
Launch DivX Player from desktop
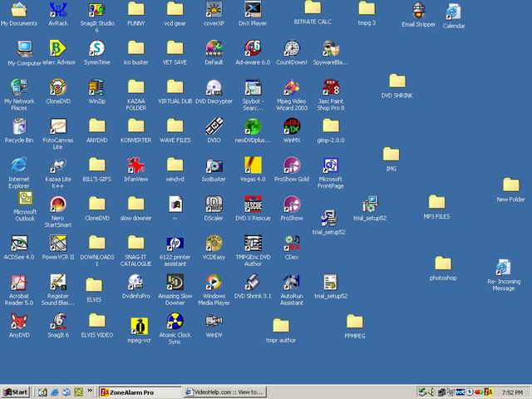point(253,10)
